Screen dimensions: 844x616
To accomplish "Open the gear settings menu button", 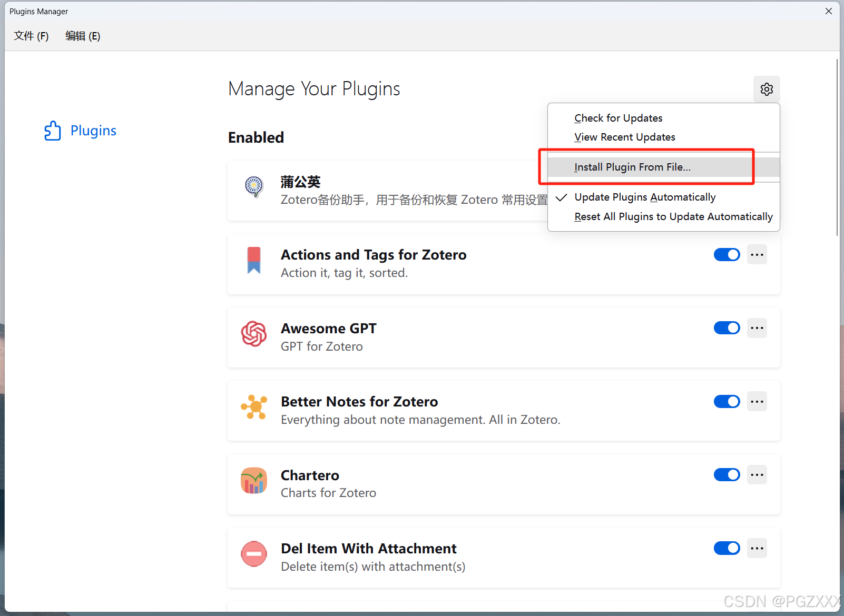I will [767, 89].
